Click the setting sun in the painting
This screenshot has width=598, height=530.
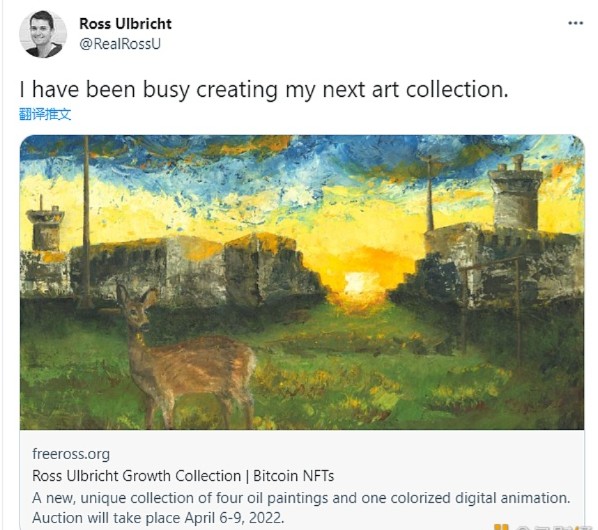(x=358, y=283)
